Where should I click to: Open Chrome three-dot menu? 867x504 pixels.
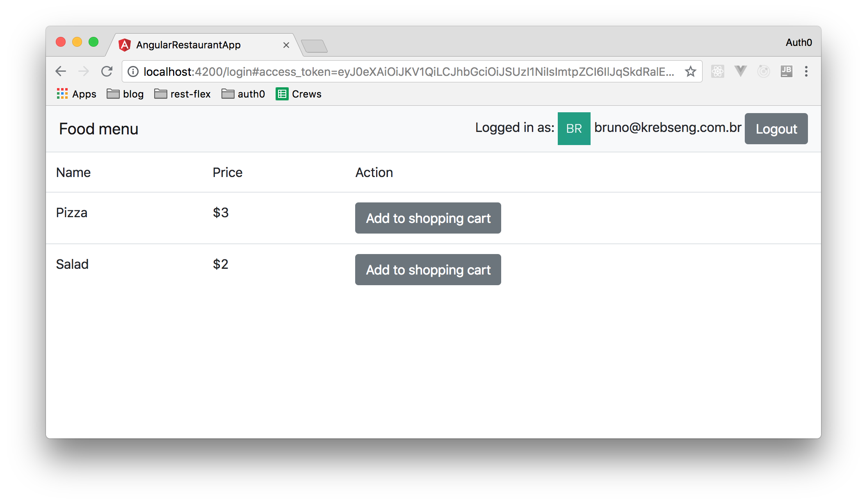pyautogui.click(x=806, y=71)
